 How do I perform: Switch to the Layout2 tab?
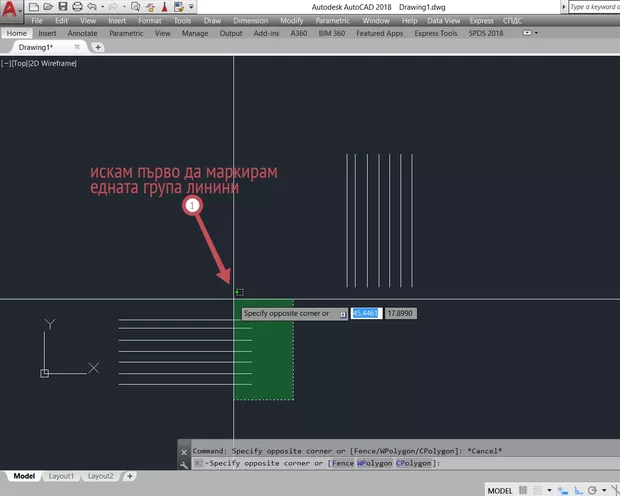click(x=100, y=476)
